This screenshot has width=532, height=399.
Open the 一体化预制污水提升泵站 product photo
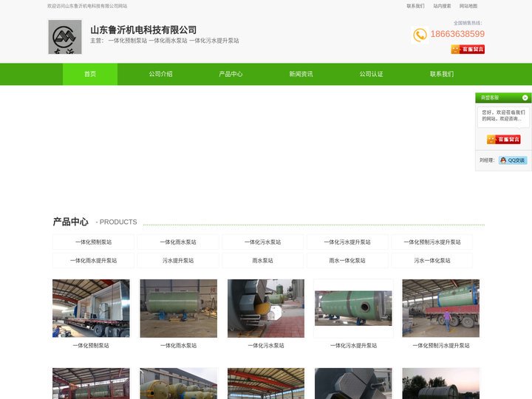pyautogui.click(x=440, y=308)
